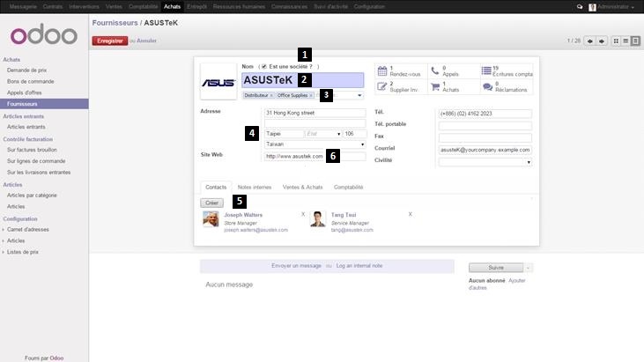
Task: Go to Fournisseurs breadcrumb link
Action: (115, 23)
